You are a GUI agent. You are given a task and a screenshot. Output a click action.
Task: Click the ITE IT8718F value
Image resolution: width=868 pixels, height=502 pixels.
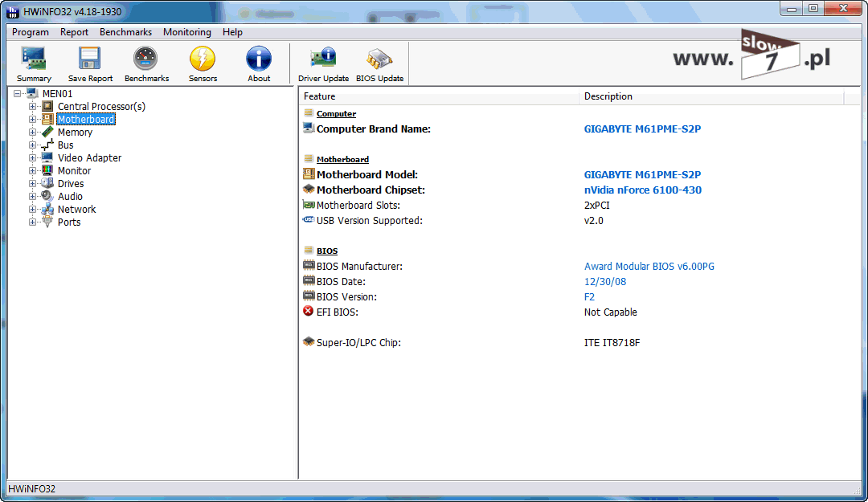[612, 343]
